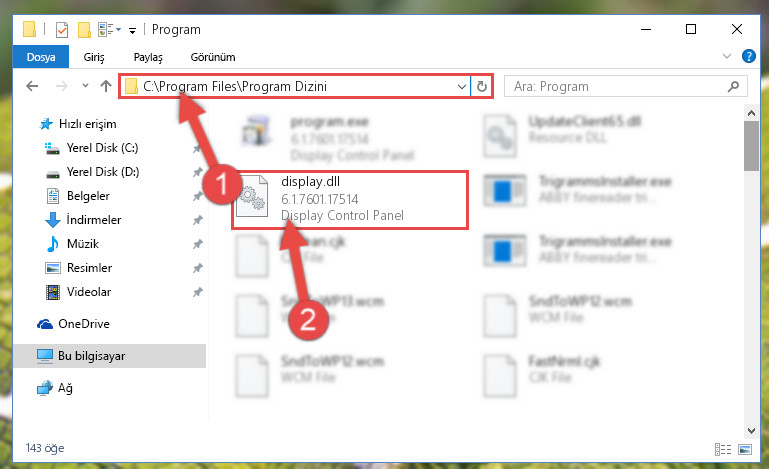Open the Dosya menu tab

41,57
